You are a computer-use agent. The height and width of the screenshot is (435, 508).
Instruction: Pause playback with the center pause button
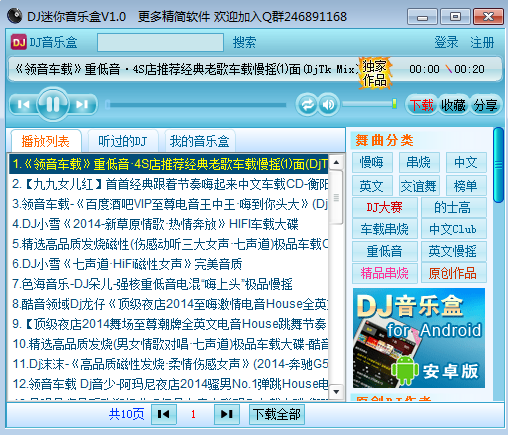(53, 104)
